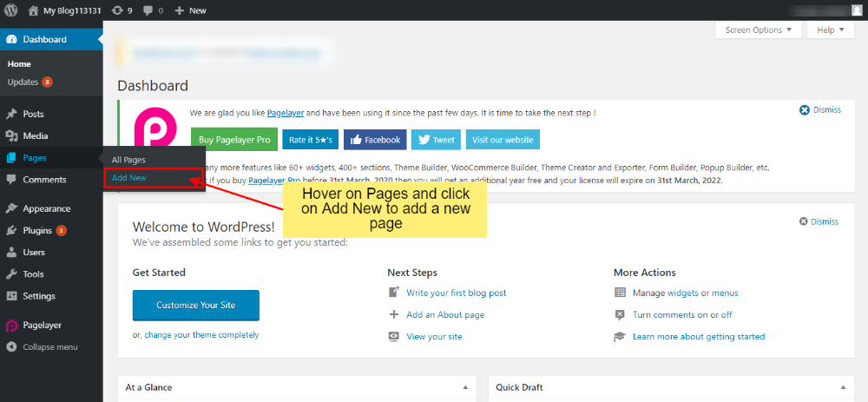Click the Customize Your Site button
The image size is (868, 402).
pos(195,305)
